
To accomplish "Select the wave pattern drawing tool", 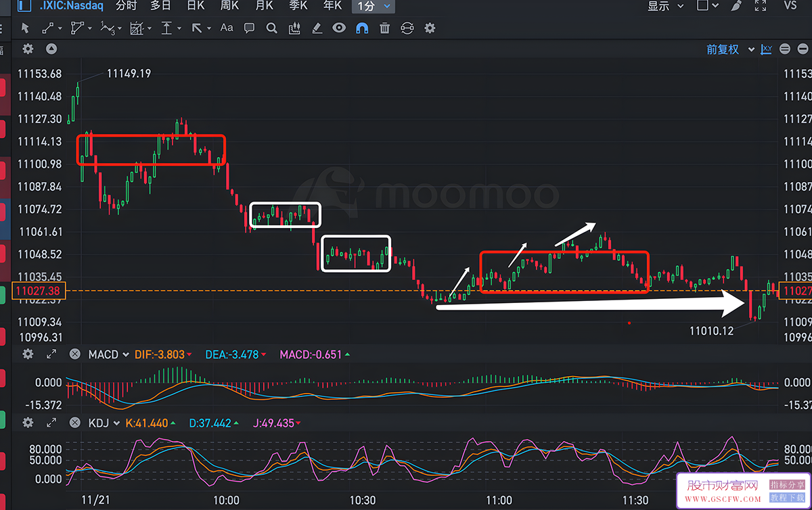I will click(107, 28).
